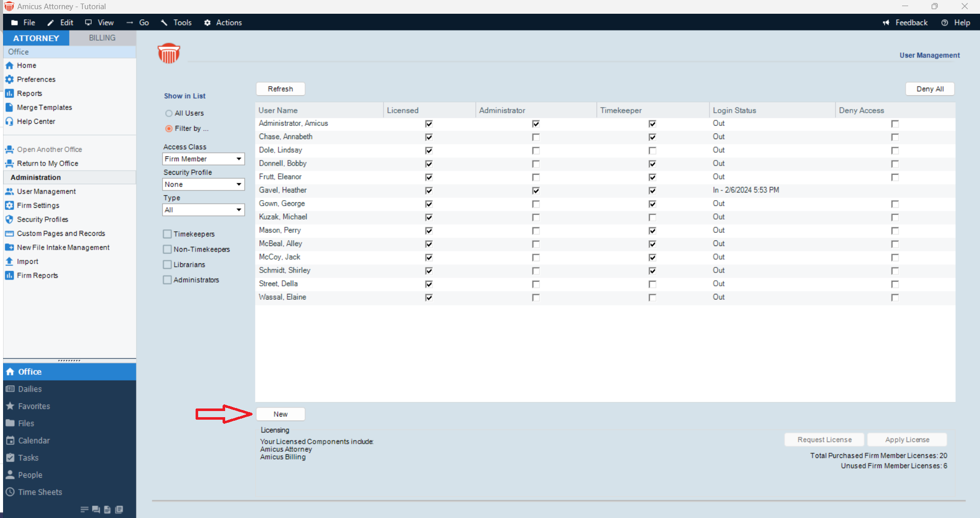This screenshot has width=980, height=518.
Task: Click the Firm Settings icon
Action: tap(9, 206)
